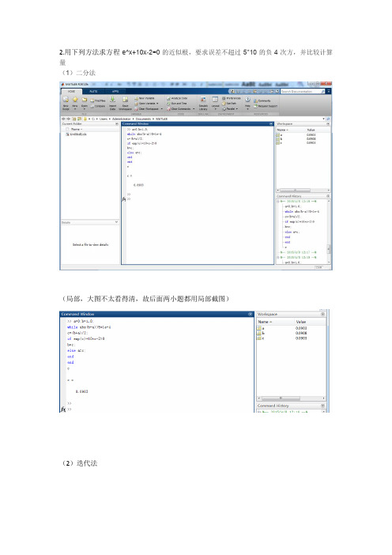Viewport: 392px width, 555px height.
Task: Switch to the PLOTS tab
Action: (x=93, y=92)
